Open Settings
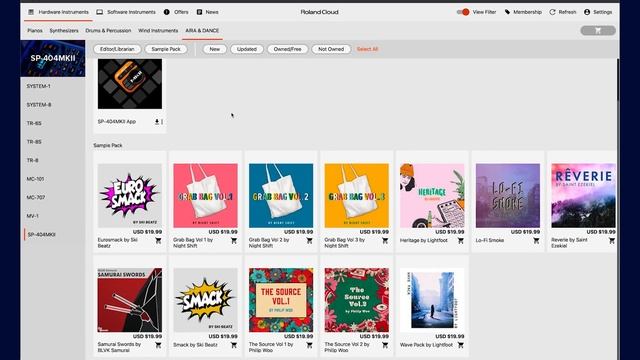 click(x=598, y=12)
